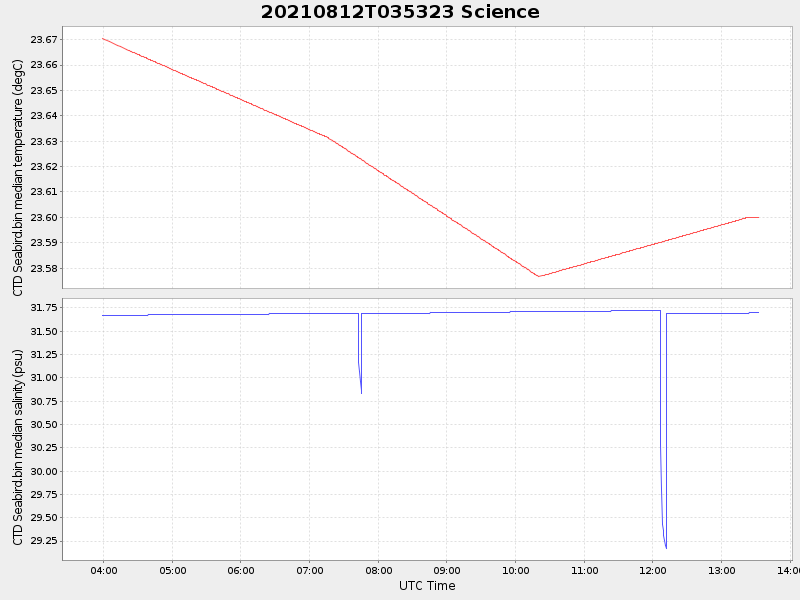Click the 31.50 salinity tick label
Viewport: 800px width, 600px height.
tap(44, 332)
